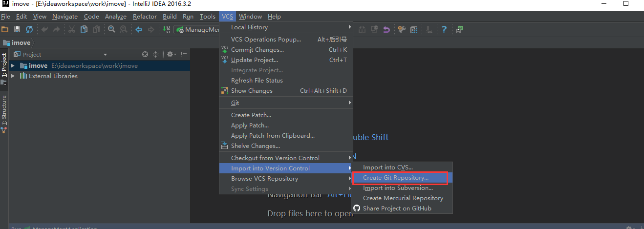
Task: Expand the imove project tree node
Action: 12,65
